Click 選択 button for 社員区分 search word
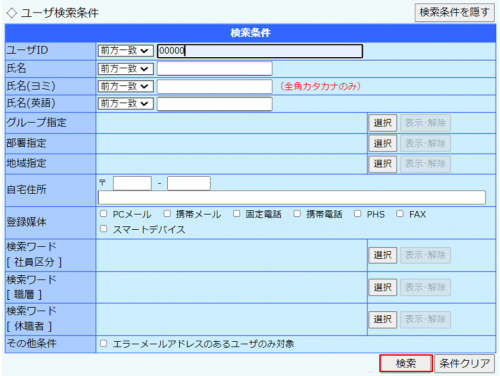The image size is (500, 376). (383, 255)
